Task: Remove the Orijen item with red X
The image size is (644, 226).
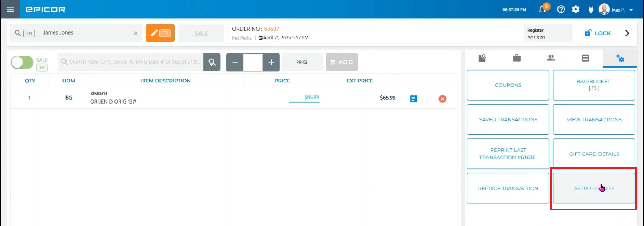Action: tap(442, 99)
